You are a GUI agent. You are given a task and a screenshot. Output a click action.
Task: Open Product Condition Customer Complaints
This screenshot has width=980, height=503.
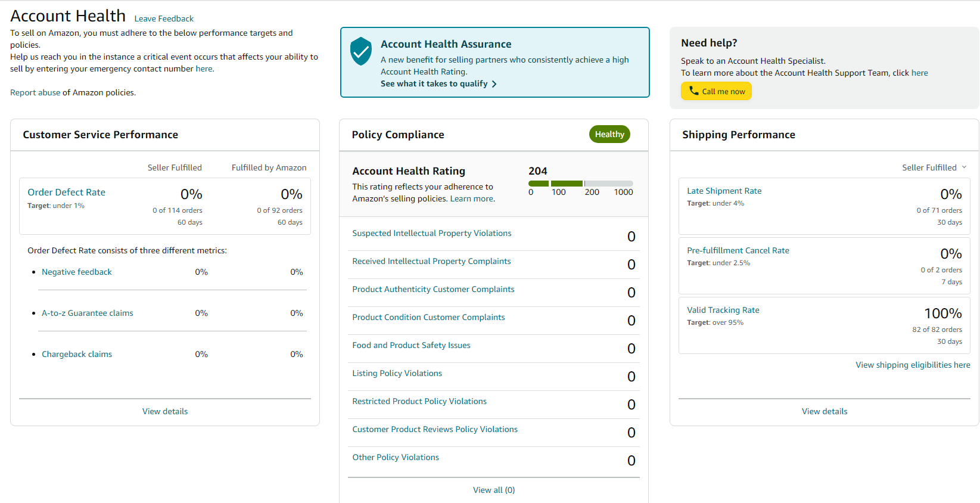click(x=428, y=317)
